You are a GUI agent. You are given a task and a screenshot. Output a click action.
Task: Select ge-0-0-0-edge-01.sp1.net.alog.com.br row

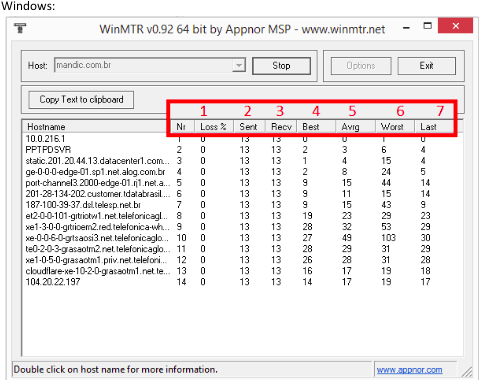pyautogui.click(x=242, y=172)
